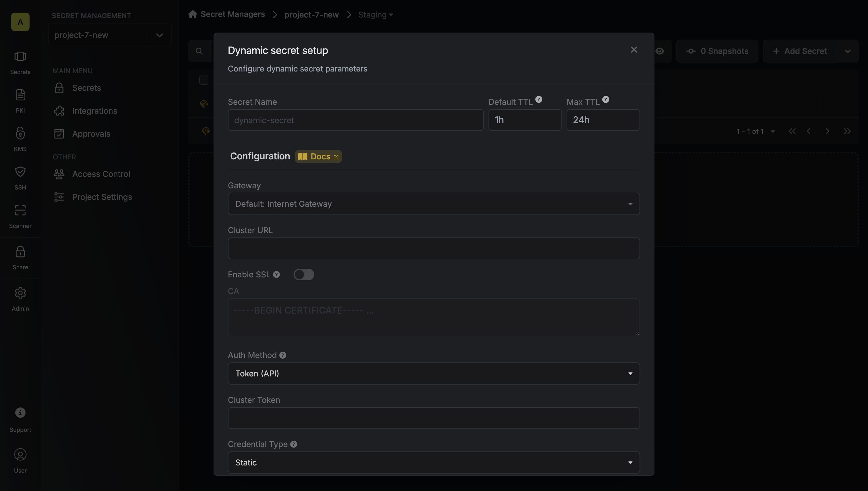Click the CA certificate textarea
The width and height of the screenshot is (868, 491).
(x=434, y=317)
